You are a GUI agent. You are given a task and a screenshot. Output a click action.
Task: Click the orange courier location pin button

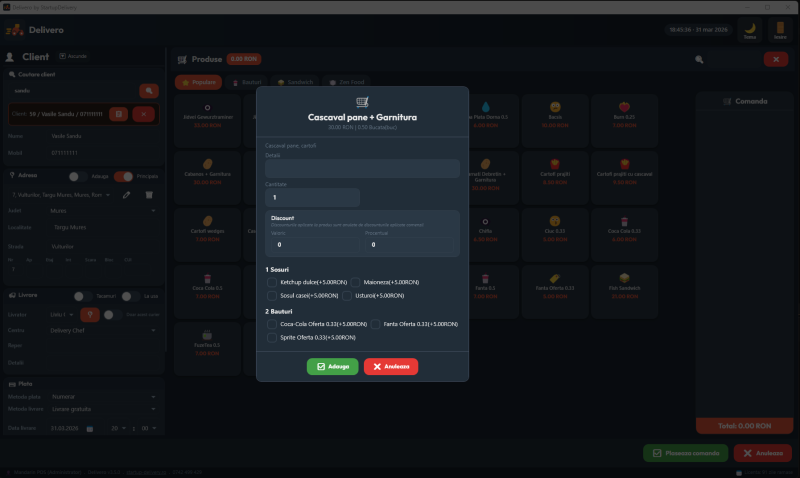[88, 314]
